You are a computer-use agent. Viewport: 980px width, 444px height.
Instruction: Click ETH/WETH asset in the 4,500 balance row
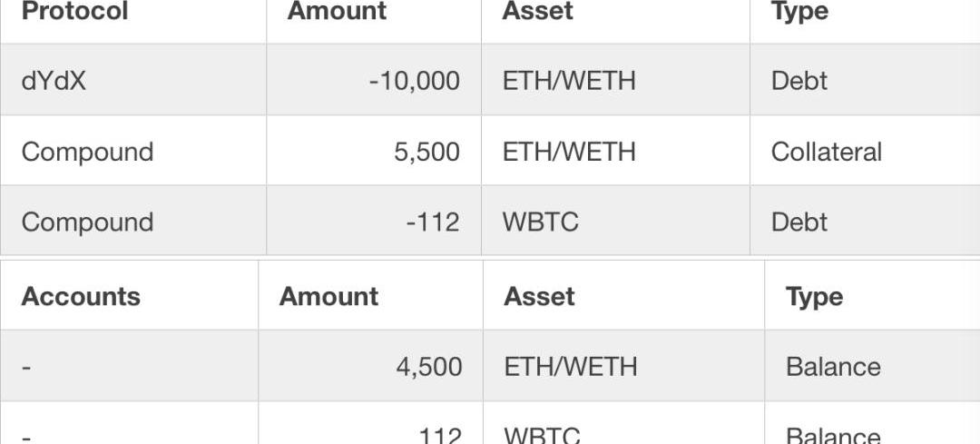(571, 367)
